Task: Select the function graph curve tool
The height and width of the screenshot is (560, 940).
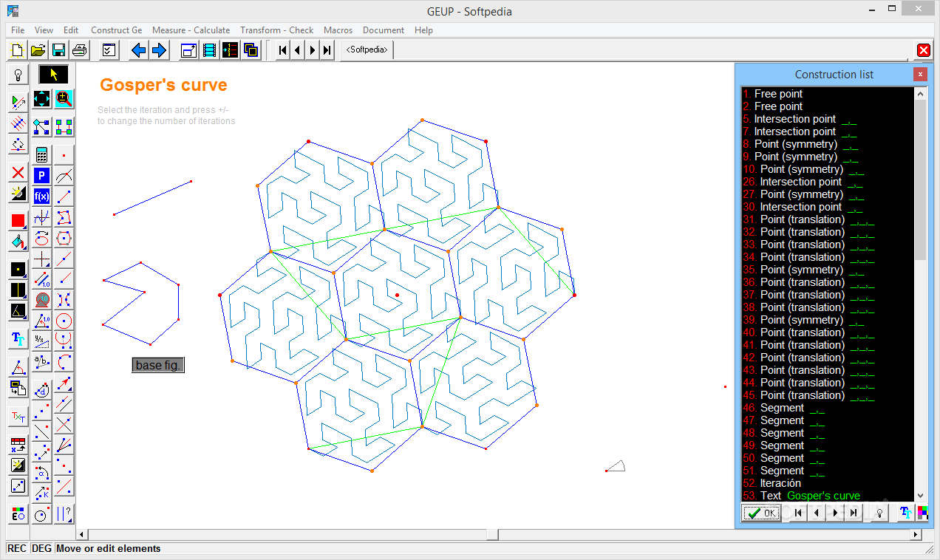Action: (42, 217)
